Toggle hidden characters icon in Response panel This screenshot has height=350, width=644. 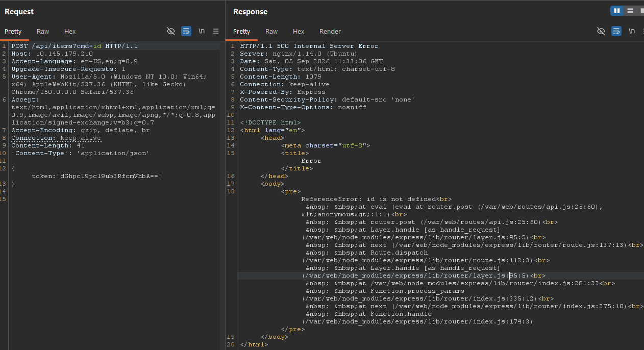point(601,31)
